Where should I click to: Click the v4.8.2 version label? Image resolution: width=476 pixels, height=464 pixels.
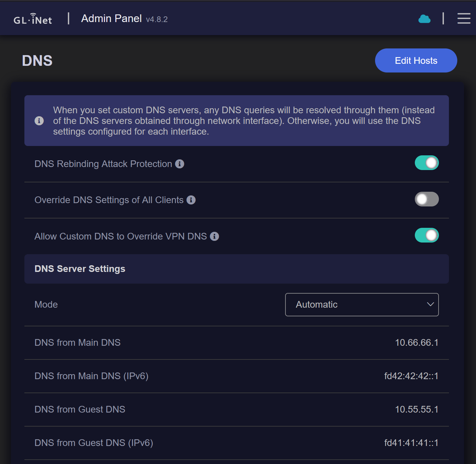click(157, 19)
